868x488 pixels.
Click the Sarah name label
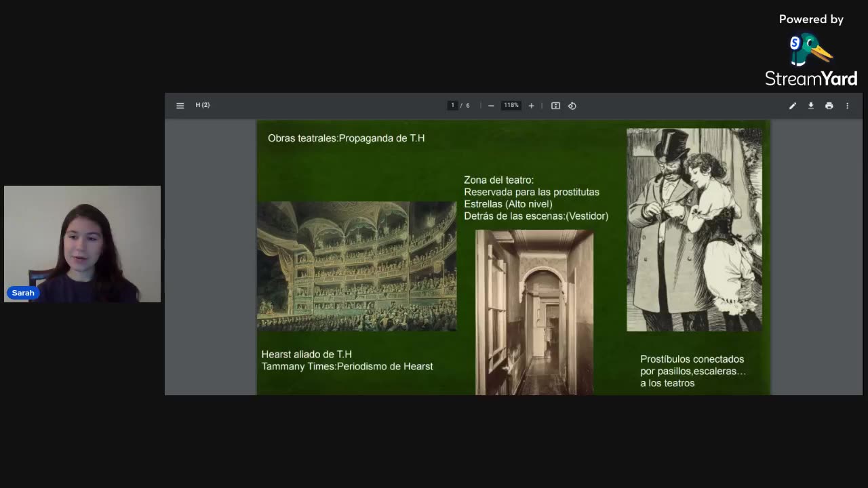coord(22,293)
